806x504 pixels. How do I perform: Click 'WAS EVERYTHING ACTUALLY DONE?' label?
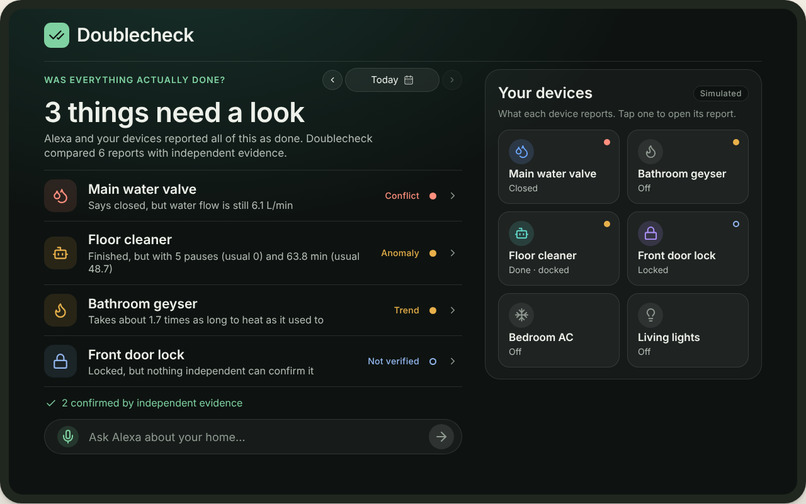135,80
